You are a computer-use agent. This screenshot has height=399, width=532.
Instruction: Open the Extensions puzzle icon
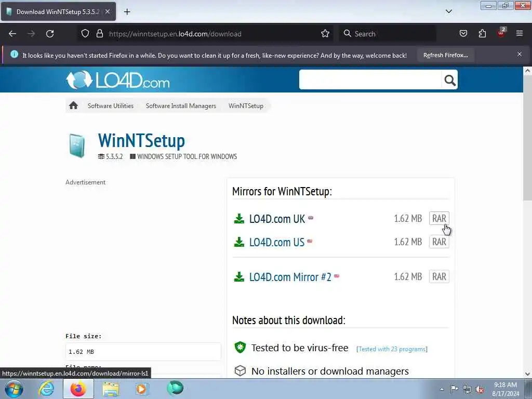pyautogui.click(x=482, y=34)
